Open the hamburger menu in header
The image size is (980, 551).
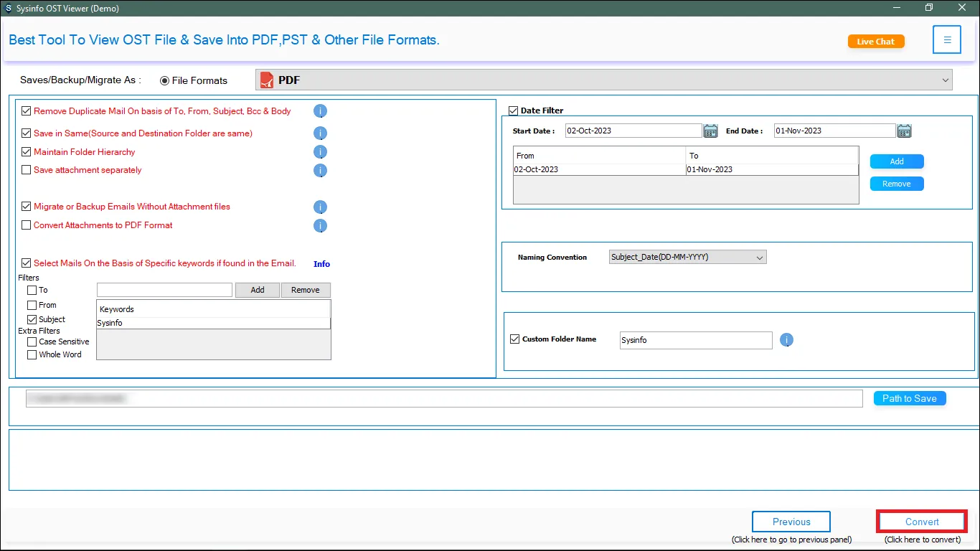click(x=947, y=40)
